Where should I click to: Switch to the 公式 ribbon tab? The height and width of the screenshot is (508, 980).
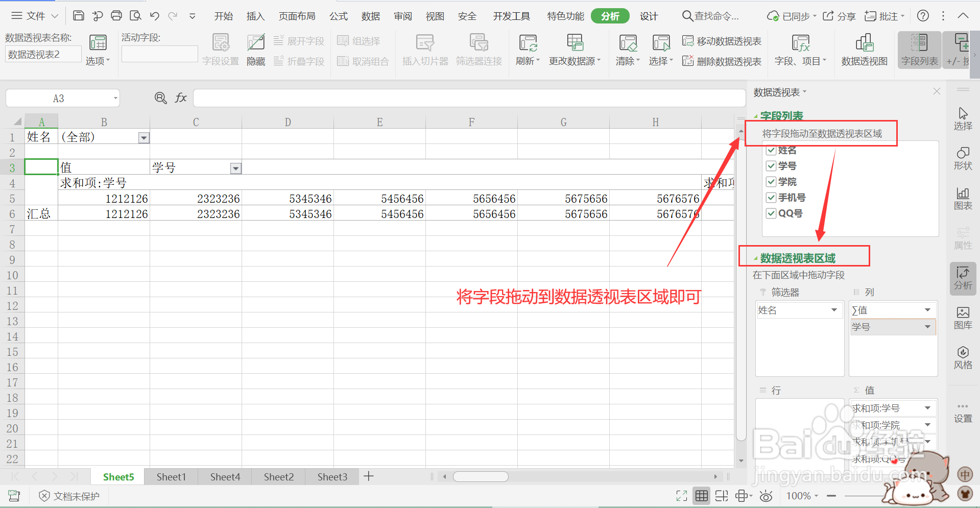[339, 16]
